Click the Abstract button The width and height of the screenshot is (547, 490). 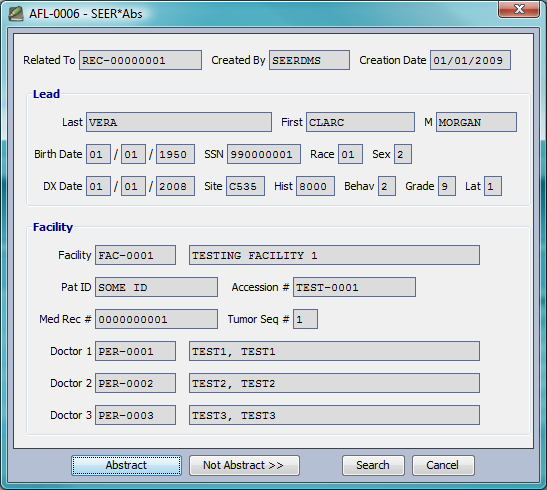pos(126,465)
